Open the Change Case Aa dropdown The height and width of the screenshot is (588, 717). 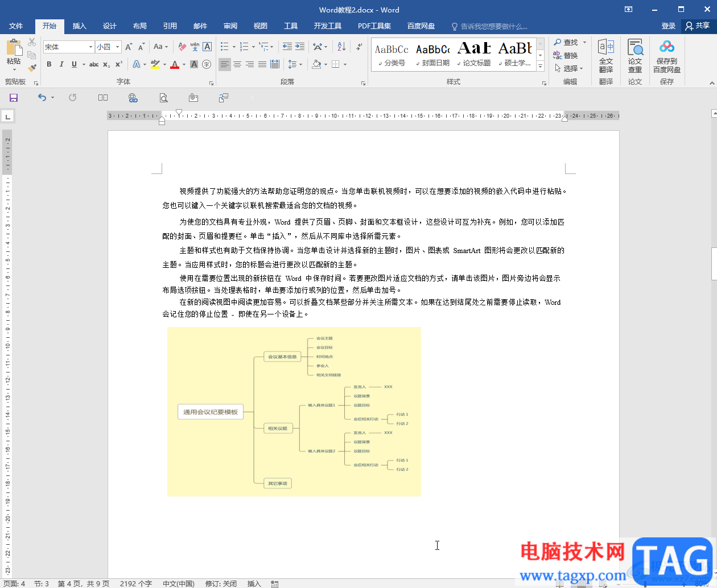click(161, 47)
